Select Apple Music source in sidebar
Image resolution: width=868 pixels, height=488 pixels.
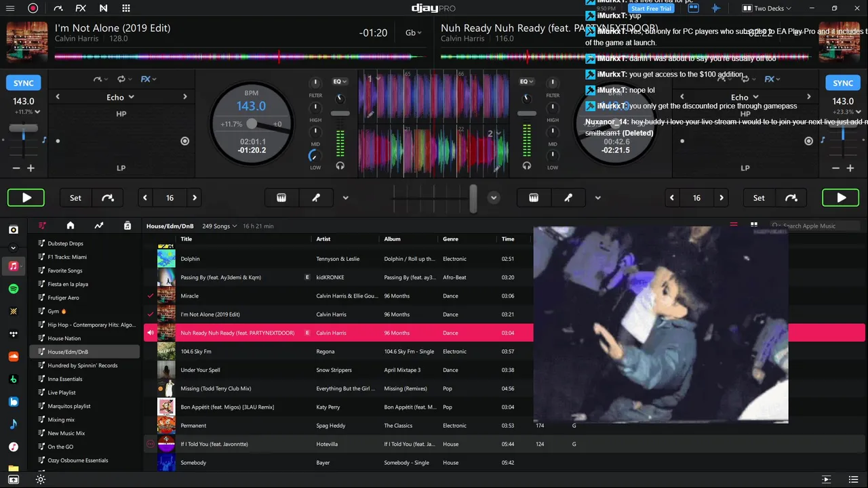click(13, 266)
